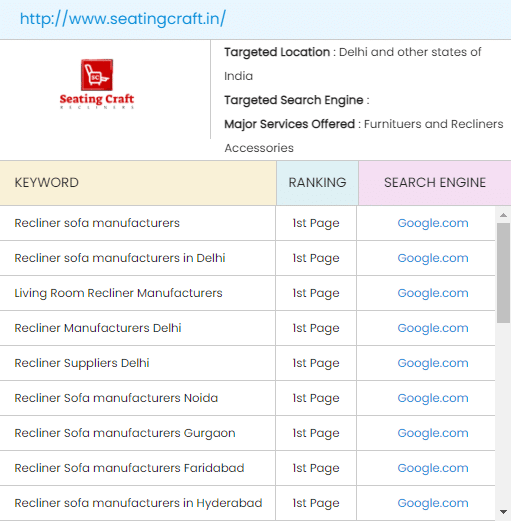Select keyword 'Recliner sofa manufacturers in Hyderabad'

click(x=138, y=503)
